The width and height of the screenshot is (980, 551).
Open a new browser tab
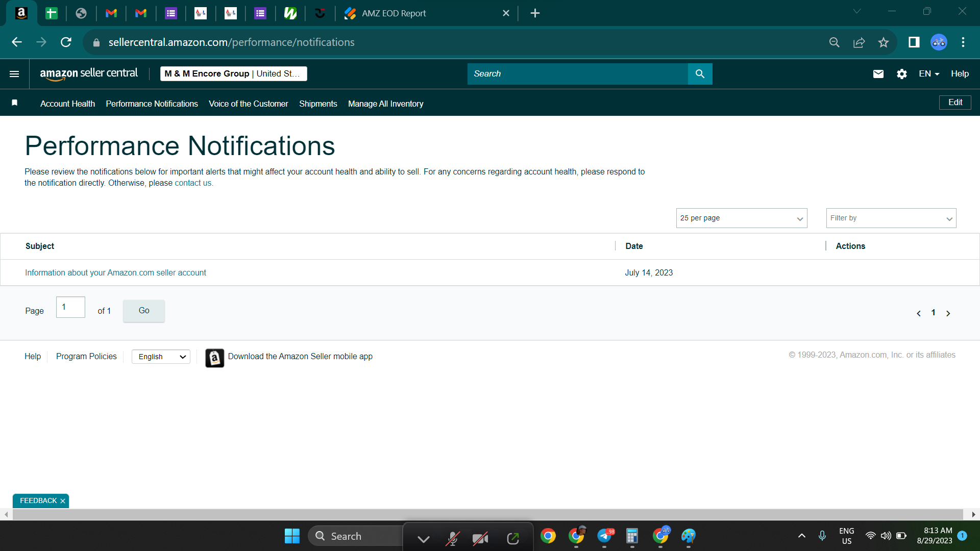[535, 13]
